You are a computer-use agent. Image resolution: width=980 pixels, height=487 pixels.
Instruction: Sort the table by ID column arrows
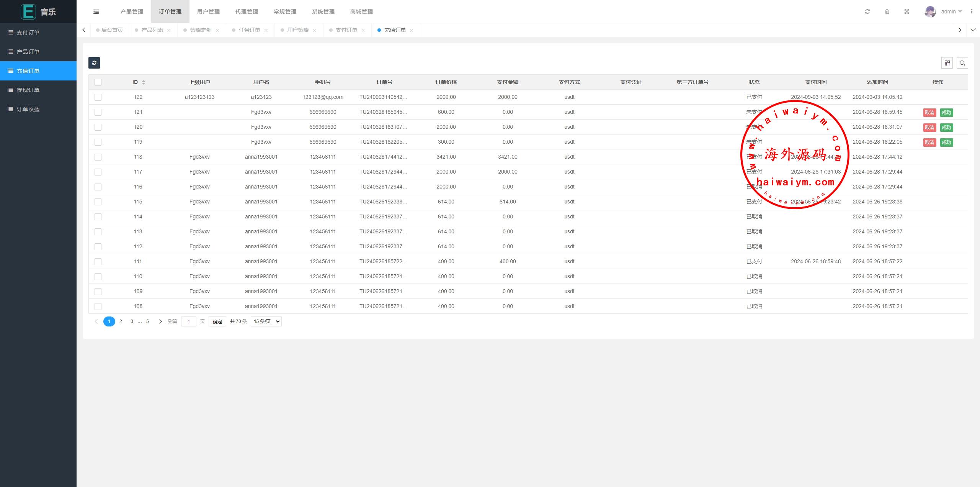point(144,82)
